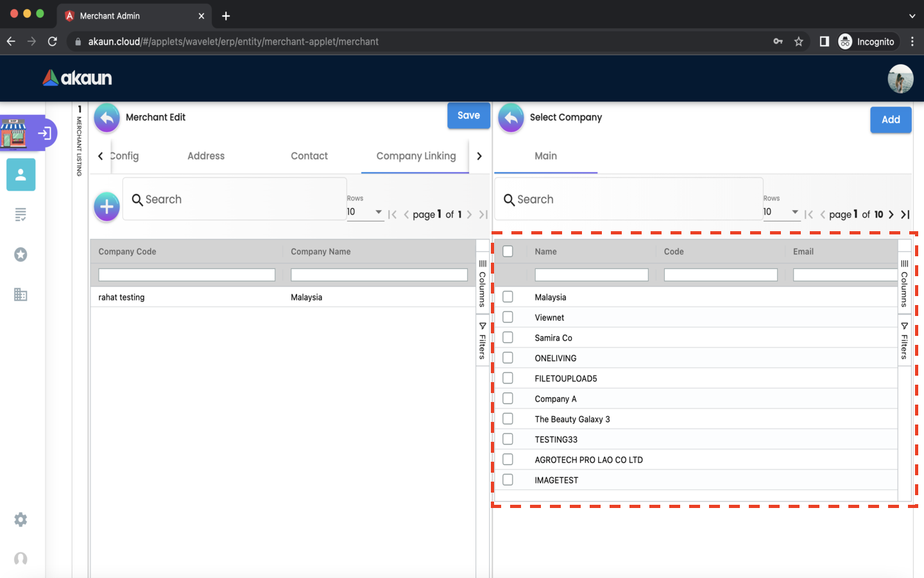Click the Save button
The image size is (924, 578).
point(468,116)
